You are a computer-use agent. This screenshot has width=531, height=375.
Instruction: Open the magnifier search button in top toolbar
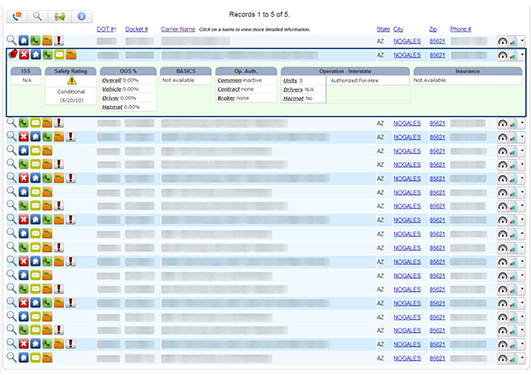click(x=38, y=16)
